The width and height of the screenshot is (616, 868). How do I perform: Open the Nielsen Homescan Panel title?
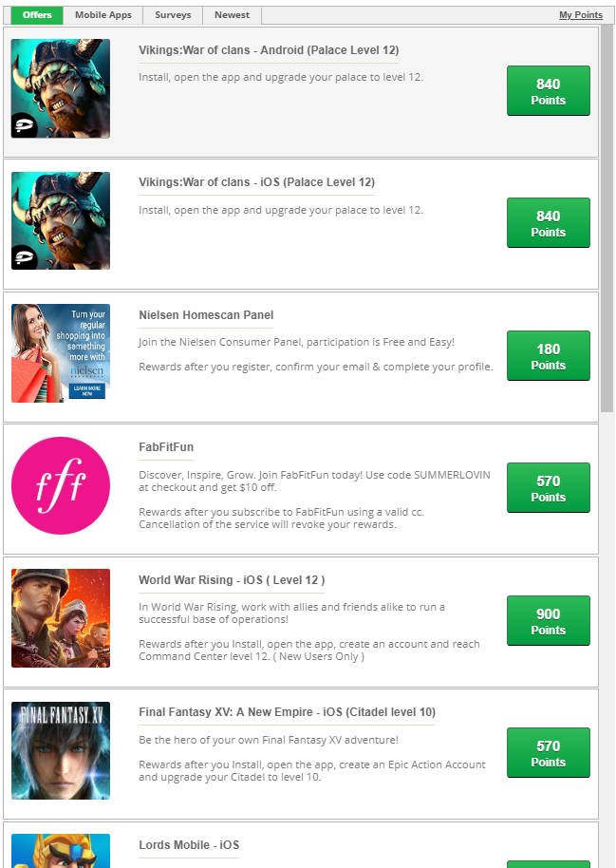coord(206,315)
